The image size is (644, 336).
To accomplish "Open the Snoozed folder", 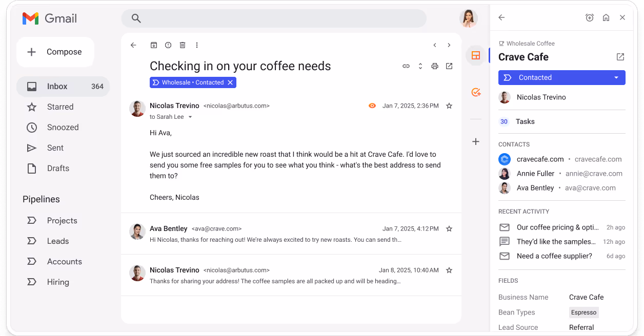I will click(x=63, y=128).
